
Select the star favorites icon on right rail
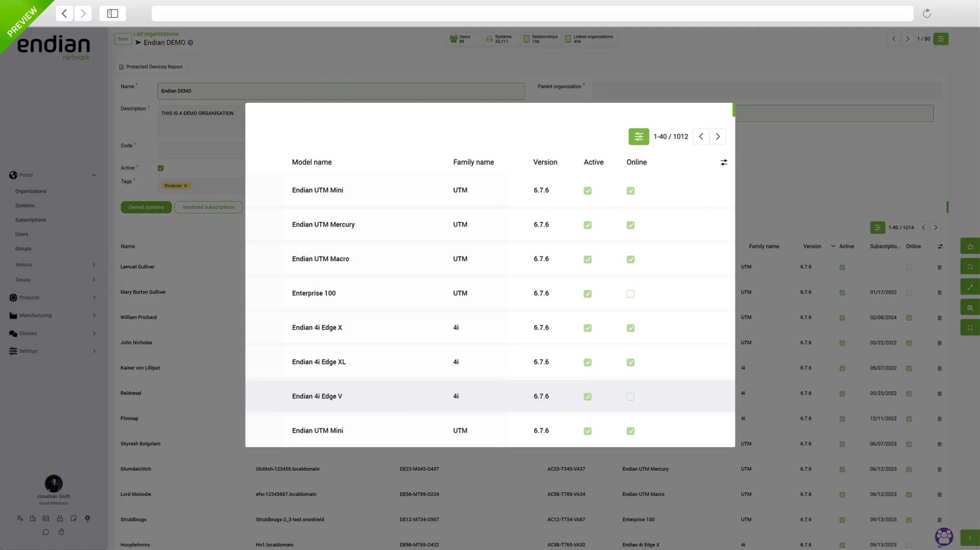coord(970,246)
